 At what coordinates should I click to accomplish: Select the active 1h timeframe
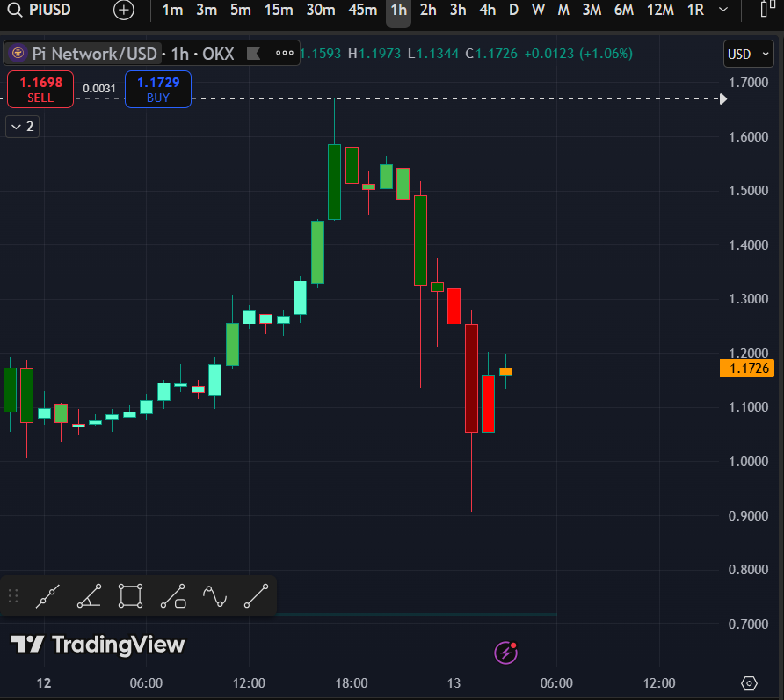(x=398, y=10)
